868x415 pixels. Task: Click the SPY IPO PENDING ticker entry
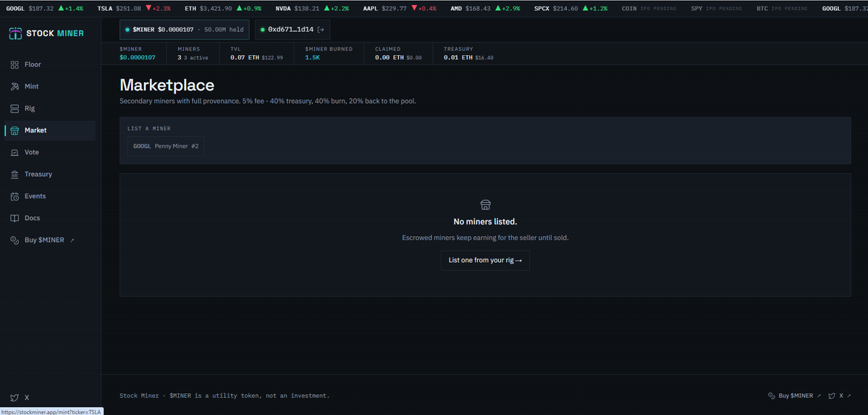[717, 8]
